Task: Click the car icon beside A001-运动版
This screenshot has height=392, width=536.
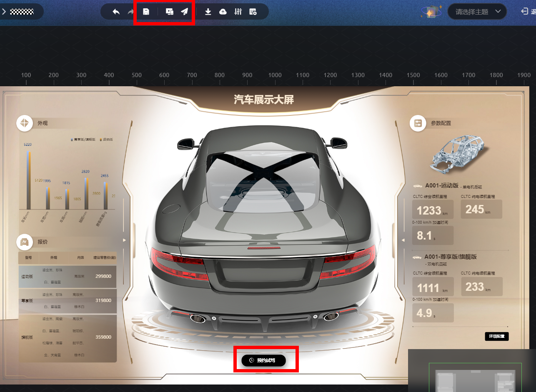Action: pos(418,186)
